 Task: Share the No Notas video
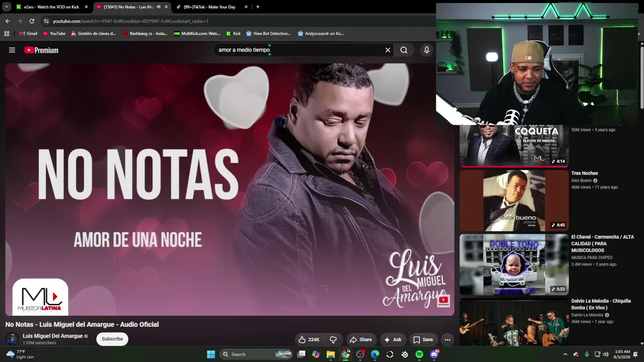point(361,340)
